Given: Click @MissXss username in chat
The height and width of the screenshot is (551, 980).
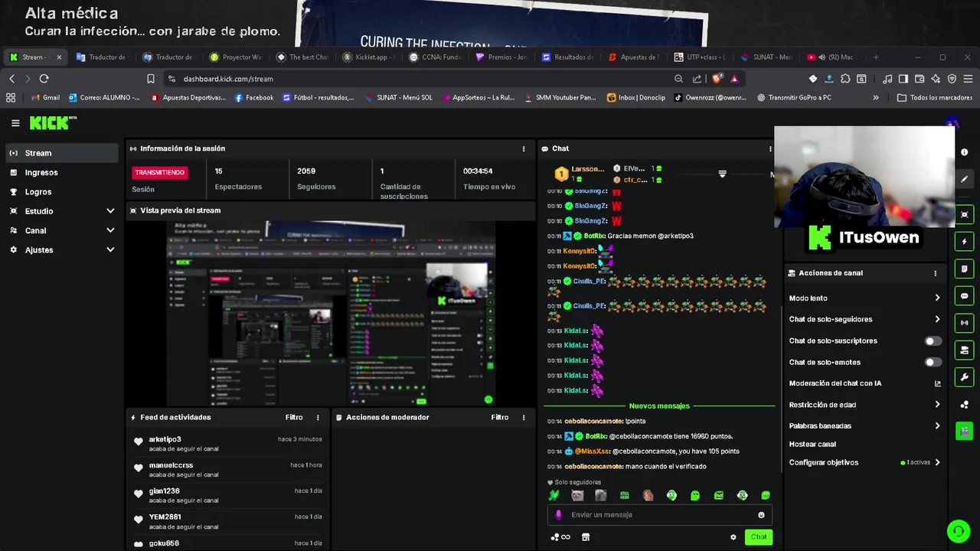Looking at the screenshot, I should click(x=592, y=452).
